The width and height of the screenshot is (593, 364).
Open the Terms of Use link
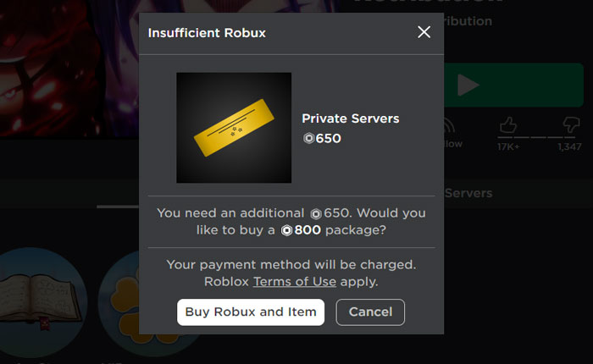(x=294, y=281)
